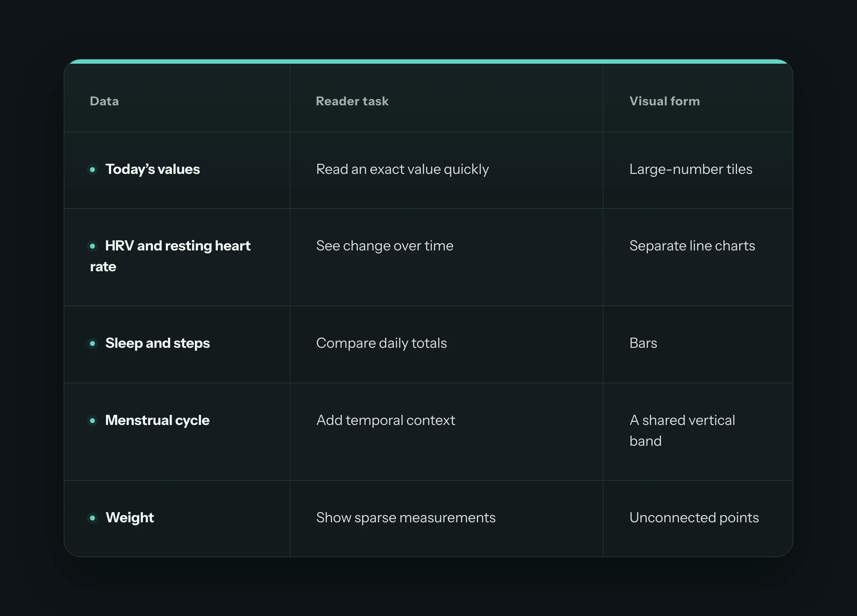Click the teal accent bar atop table

[428, 61]
